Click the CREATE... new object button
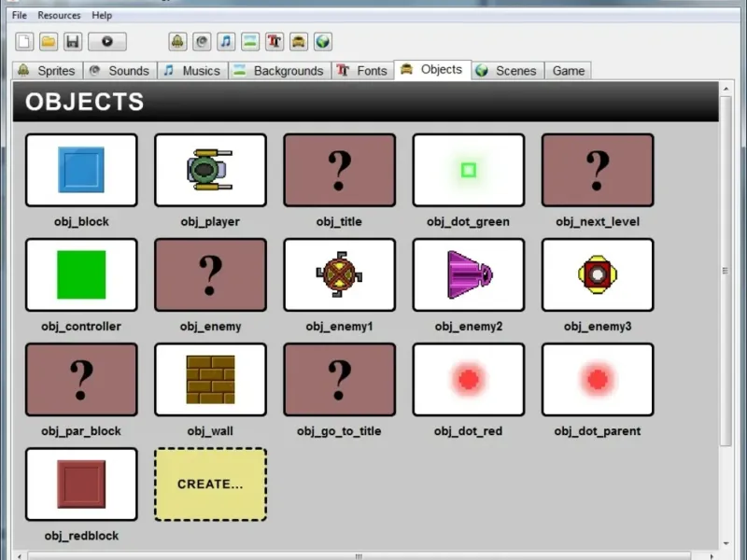Image resolution: width=747 pixels, height=560 pixels. [211, 484]
